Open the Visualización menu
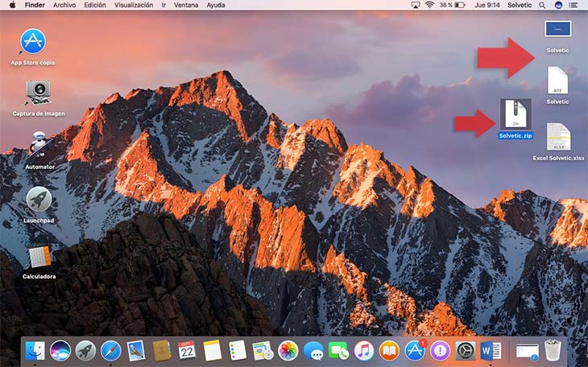Screen dimensions: 588x367 click(134, 5)
